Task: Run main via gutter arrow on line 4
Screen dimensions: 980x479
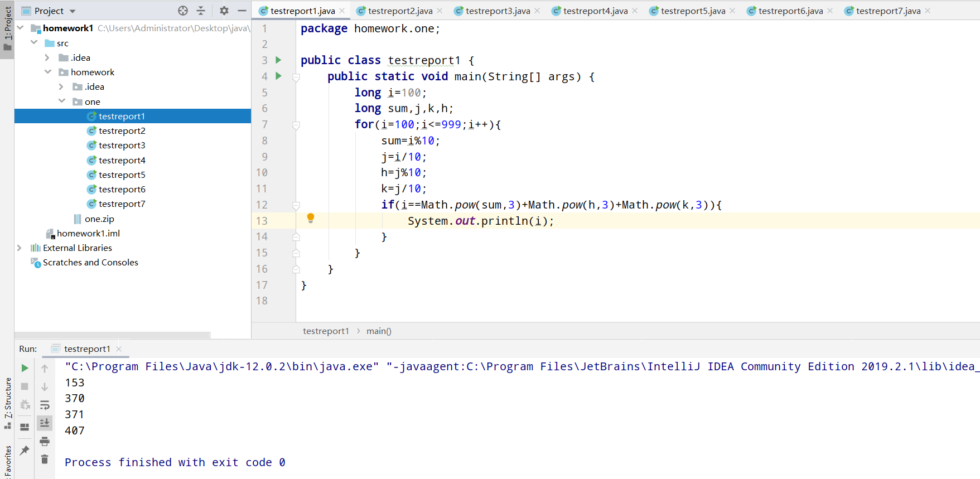Action: click(278, 76)
